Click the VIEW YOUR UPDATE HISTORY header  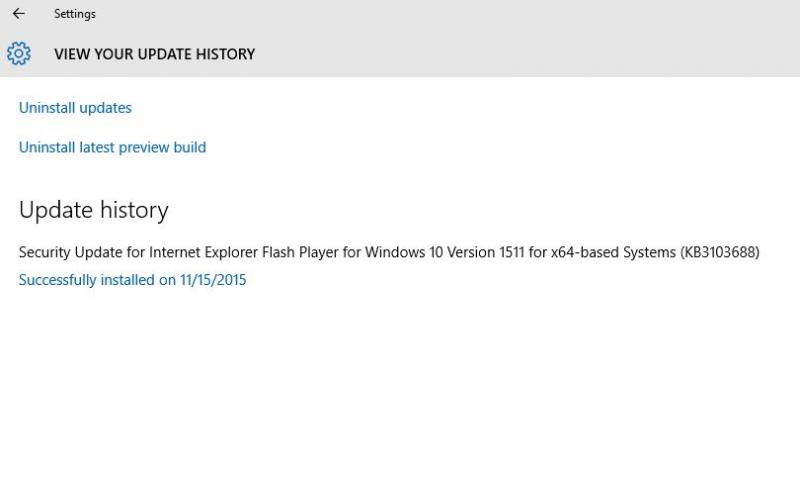click(154, 54)
